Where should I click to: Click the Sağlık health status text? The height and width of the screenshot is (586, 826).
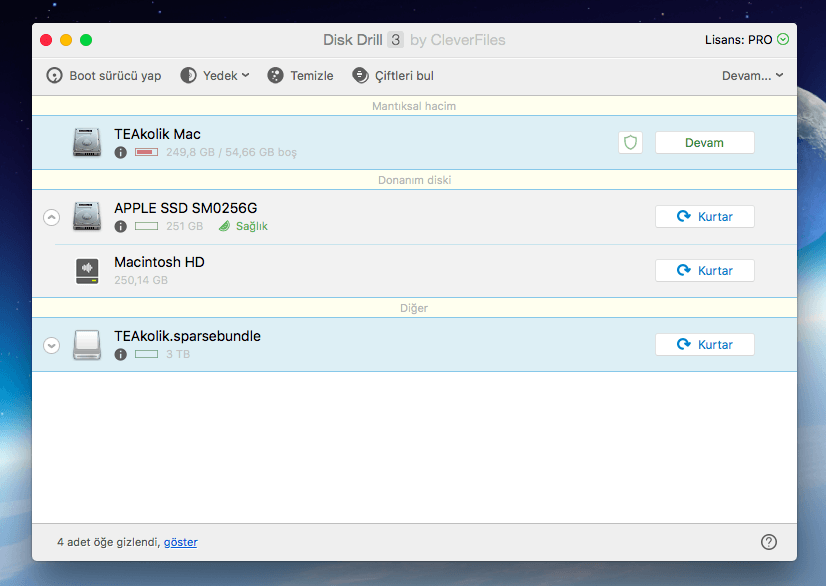pos(252,226)
